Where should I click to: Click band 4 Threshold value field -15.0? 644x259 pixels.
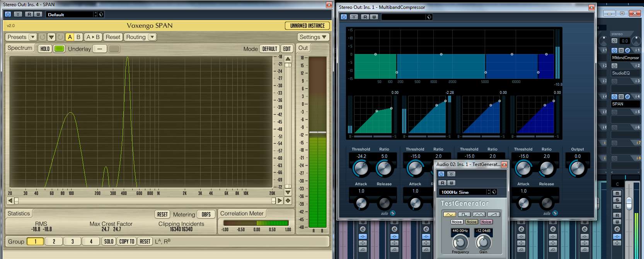tap(523, 156)
